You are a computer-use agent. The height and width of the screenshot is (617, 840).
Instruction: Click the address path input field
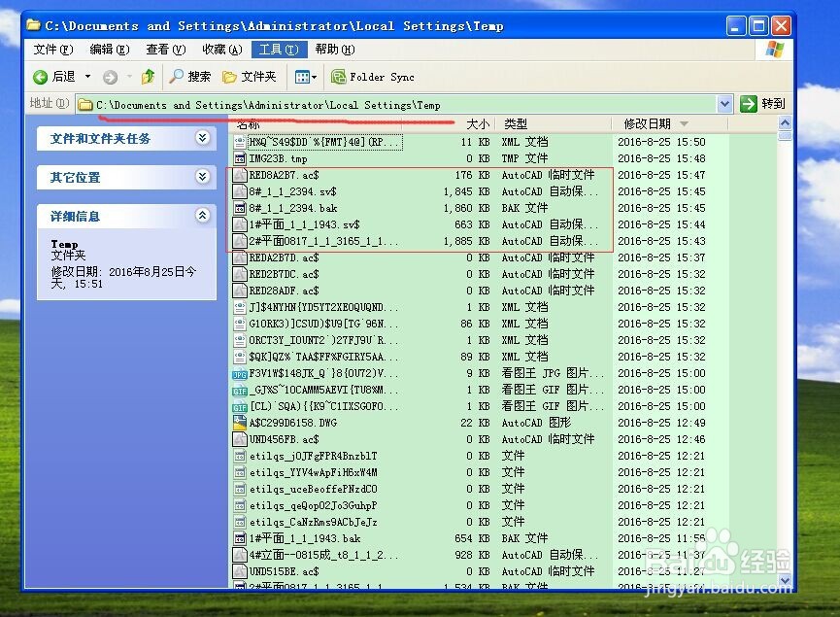click(x=396, y=105)
